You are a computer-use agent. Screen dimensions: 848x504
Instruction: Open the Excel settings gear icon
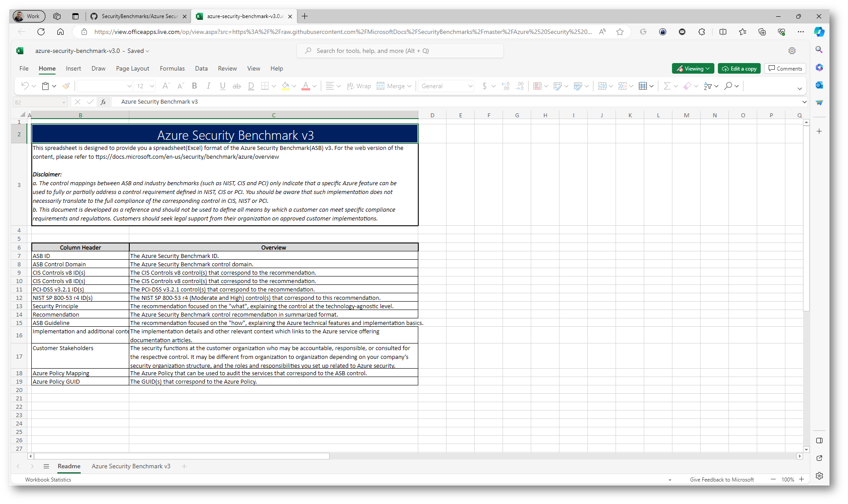(x=792, y=51)
